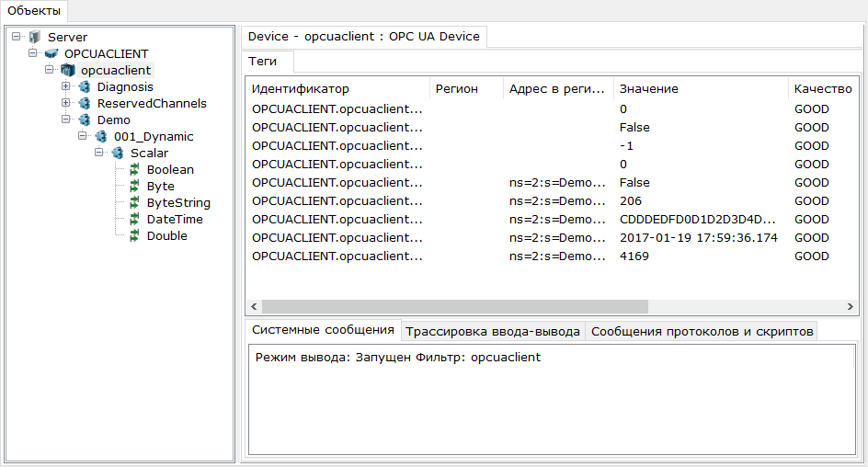The width and height of the screenshot is (868, 467).
Task: Select ReservedChannels in the tree
Action: [x=152, y=104]
